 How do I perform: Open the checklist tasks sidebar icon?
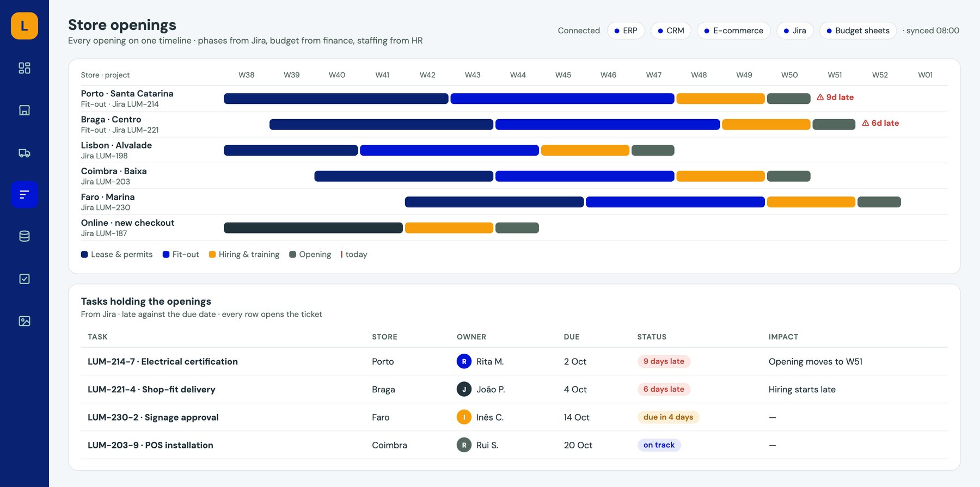[24, 279]
